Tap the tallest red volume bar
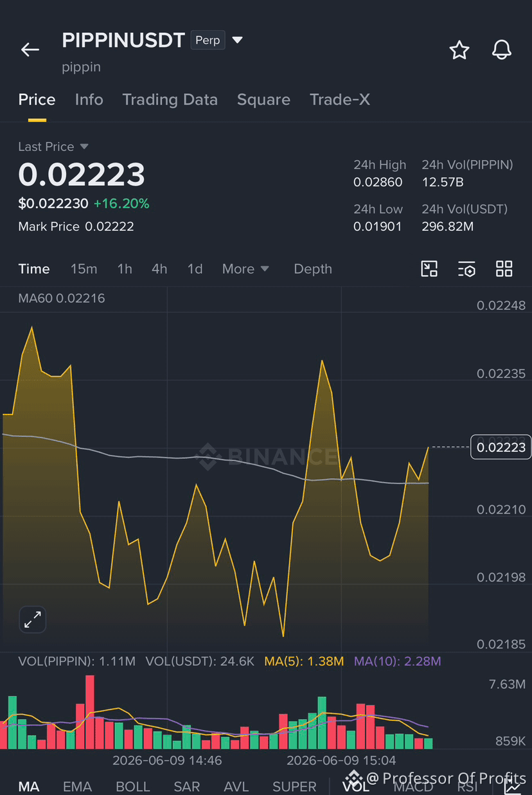This screenshot has width=532, height=795. point(90,712)
